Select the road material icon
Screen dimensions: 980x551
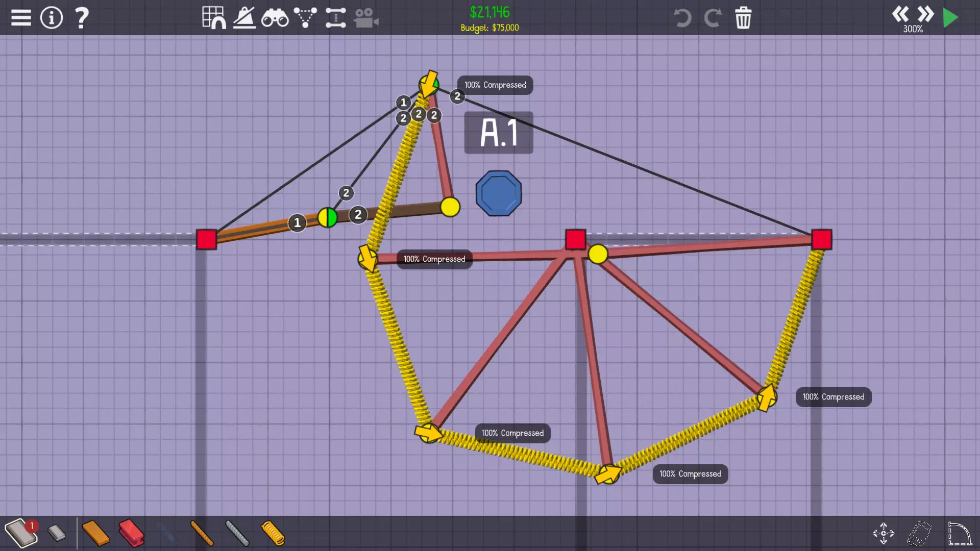pos(20,533)
